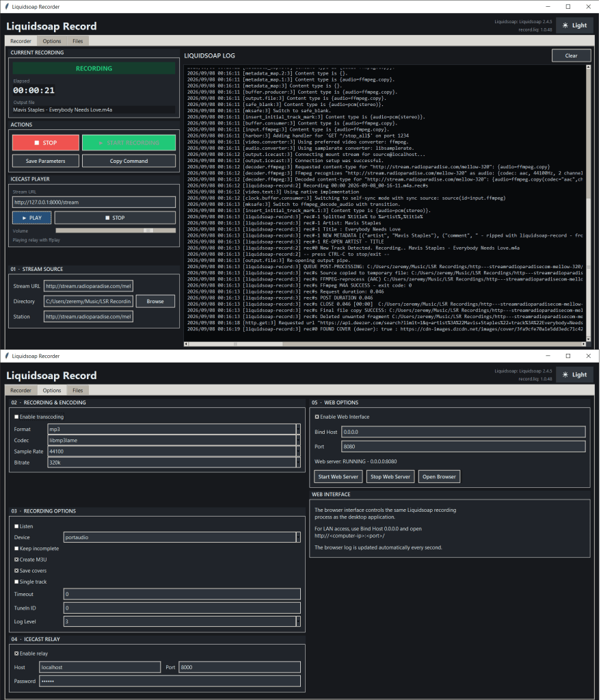The height and width of the screenshot is (700, 601).
Task: Stop the Icecast player playback
Action: pos(115,218)
